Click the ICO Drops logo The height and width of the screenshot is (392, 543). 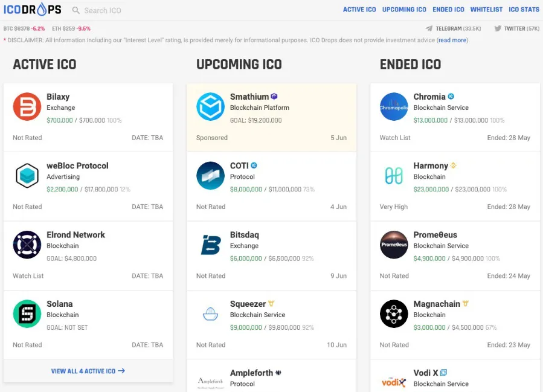[x=32, y=9]
